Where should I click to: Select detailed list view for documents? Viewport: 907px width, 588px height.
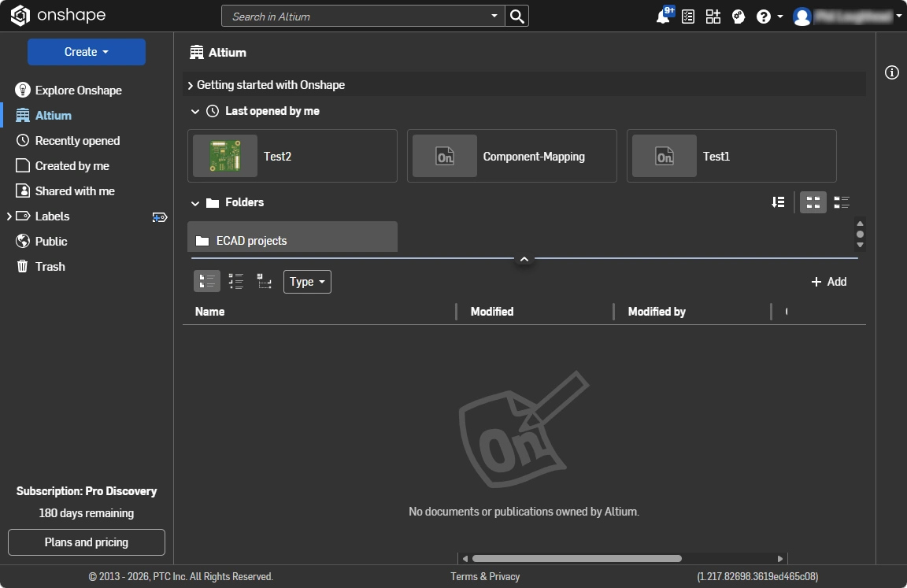[206, 282]
